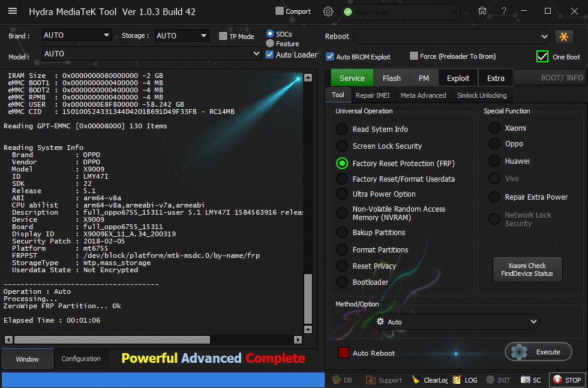
Task: Open the Repair IMEI tab
Action: tap(374, 95)
